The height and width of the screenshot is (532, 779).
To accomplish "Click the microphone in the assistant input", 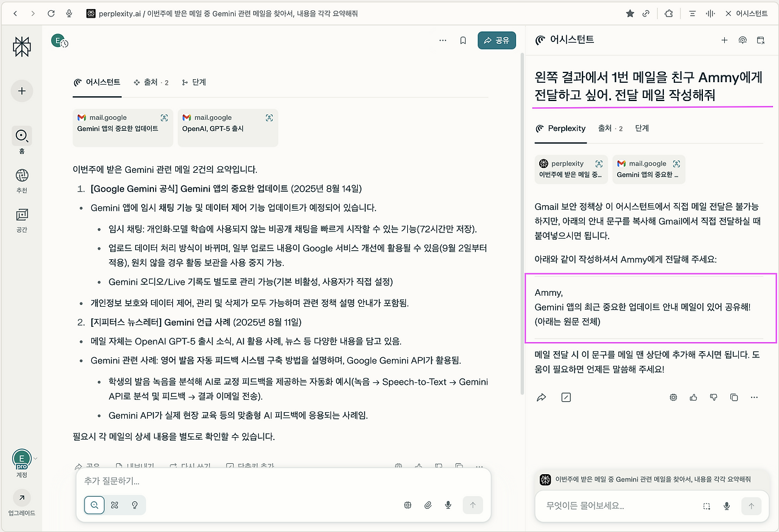I will pyautogui.click(x=727, y=506).
